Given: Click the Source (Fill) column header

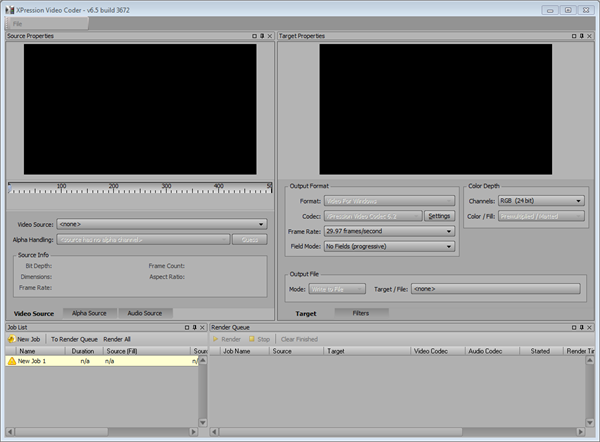Looking at the screenshot, I should (147, 351).
